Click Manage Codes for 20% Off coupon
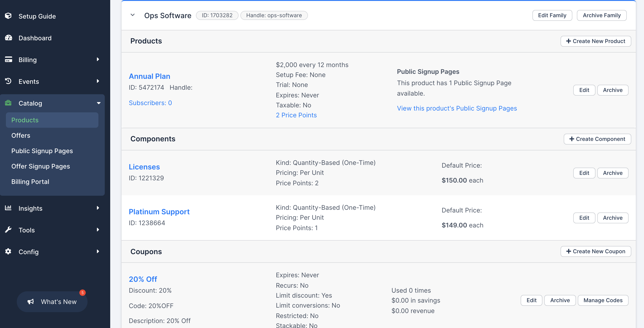This screenshot has height=328, width=644. 603,300
